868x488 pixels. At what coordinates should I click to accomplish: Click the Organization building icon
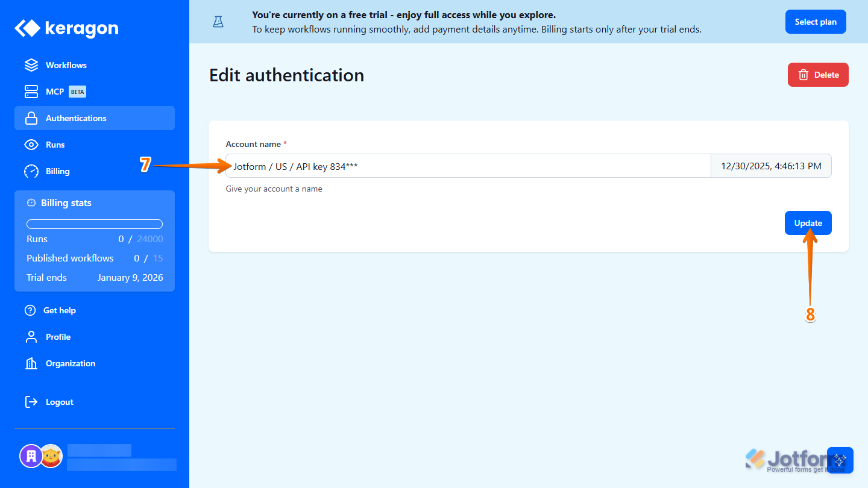click(x=31, y=363)
